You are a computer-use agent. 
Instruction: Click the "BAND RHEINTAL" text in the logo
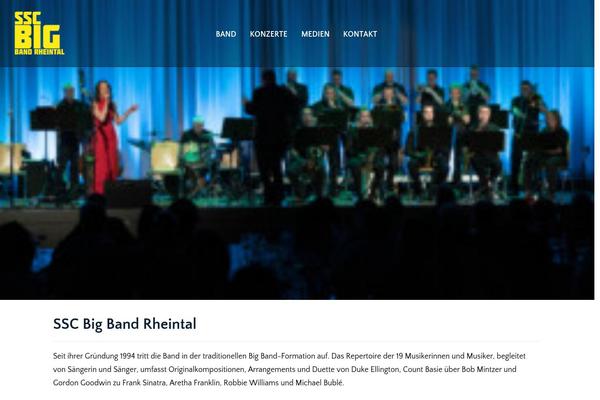click(39, 52)
